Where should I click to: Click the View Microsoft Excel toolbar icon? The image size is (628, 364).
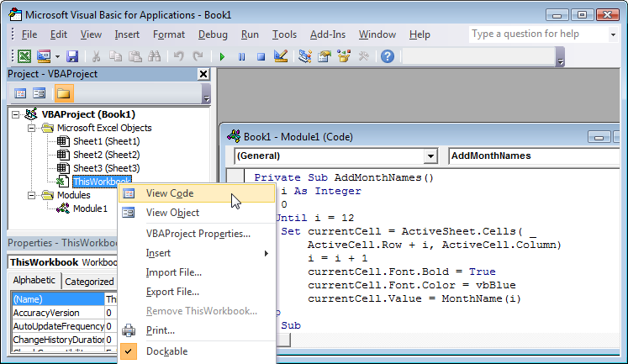(24, 56)
